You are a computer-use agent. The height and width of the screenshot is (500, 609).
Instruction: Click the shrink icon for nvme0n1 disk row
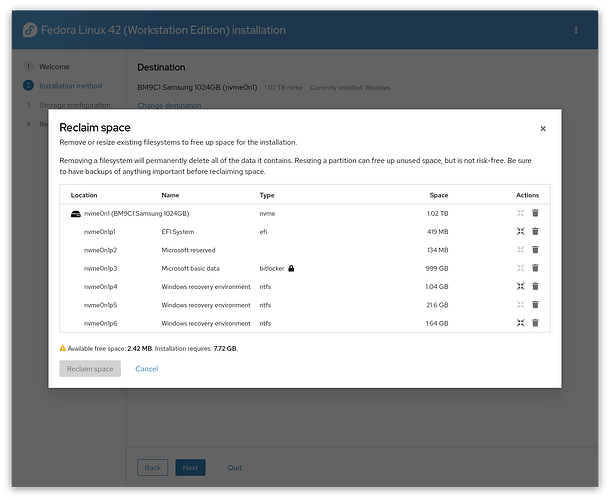click(x=520, y=213)
